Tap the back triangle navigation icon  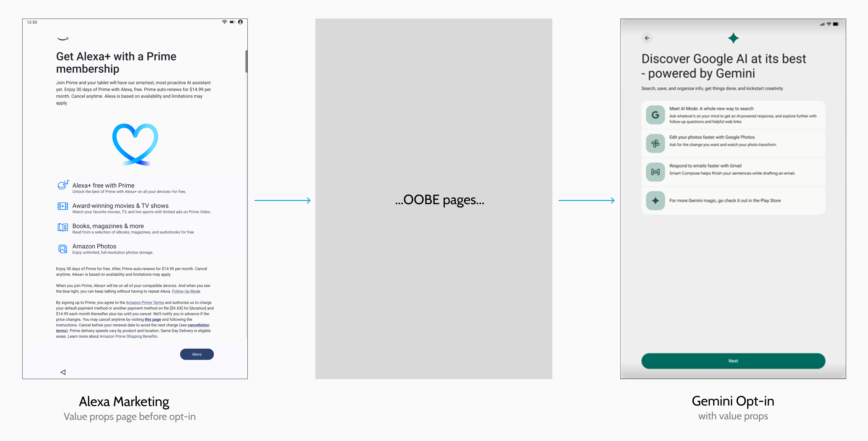click(63, 372)
